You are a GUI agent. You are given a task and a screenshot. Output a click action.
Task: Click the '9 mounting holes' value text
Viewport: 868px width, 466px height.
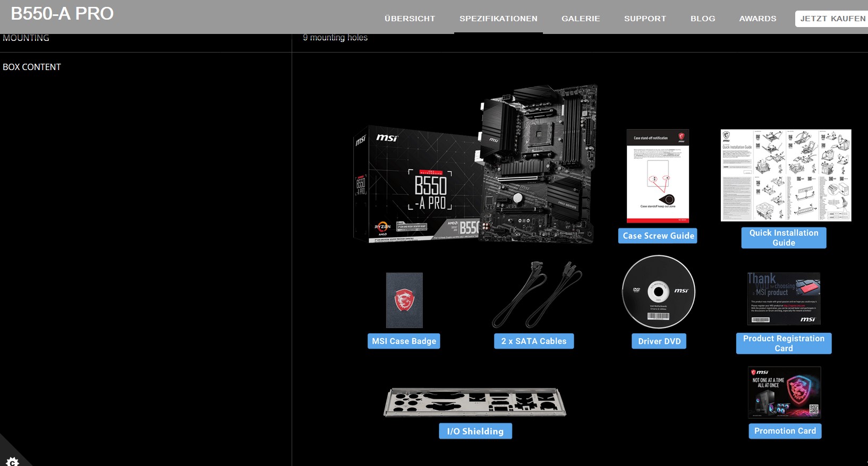(335, 38)
